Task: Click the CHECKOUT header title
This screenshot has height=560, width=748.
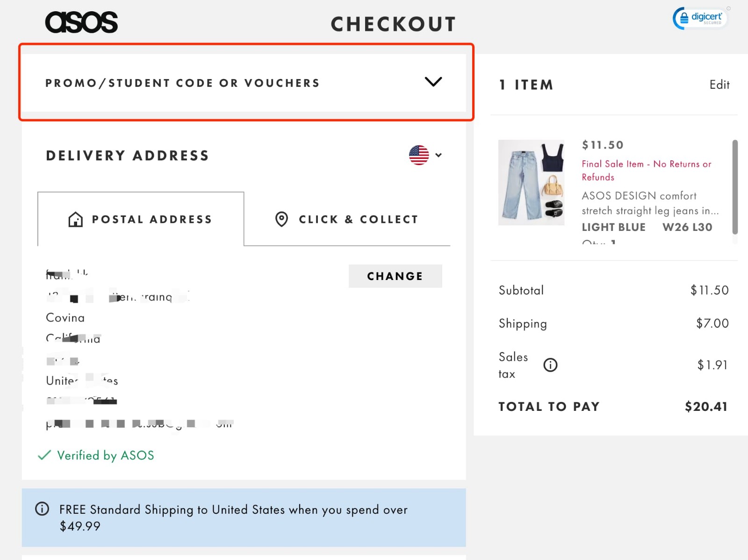Action: [x=393, y=23]
